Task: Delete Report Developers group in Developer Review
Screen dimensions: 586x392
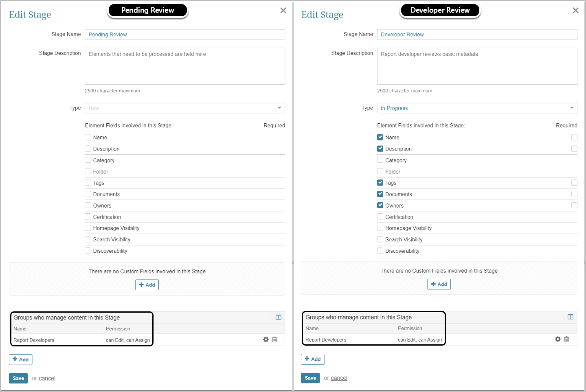Action: pyautogui.click(x=566, y=339)
